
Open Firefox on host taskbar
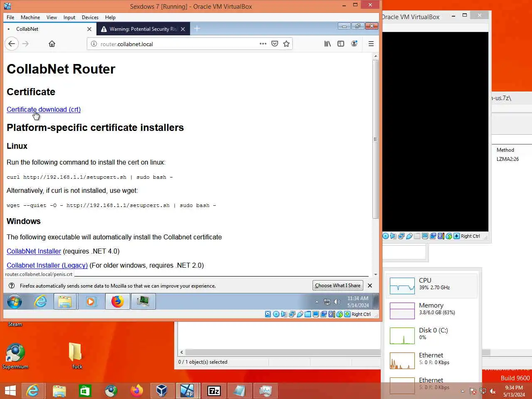click(136, 391)
